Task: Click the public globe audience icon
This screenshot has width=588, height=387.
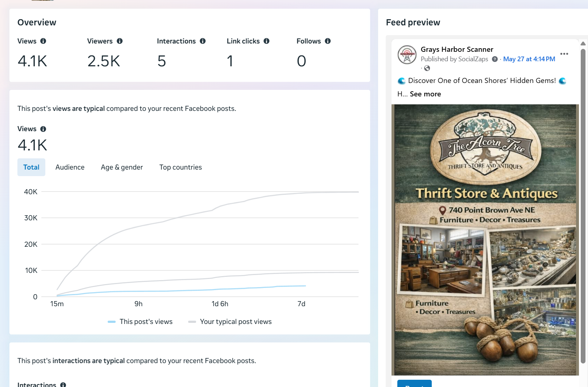Action: [x=427, y=68]
